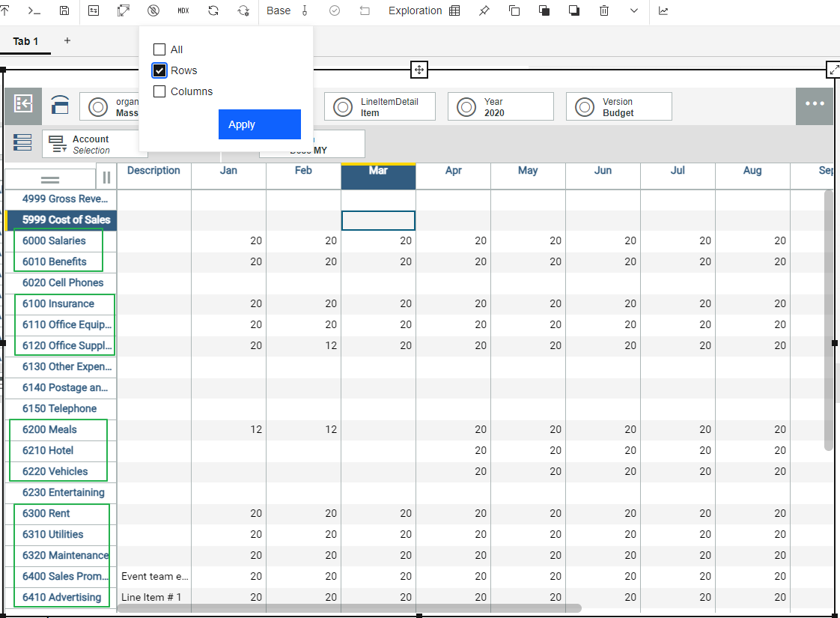Click the three-dots overflow menu

(815, 104)
